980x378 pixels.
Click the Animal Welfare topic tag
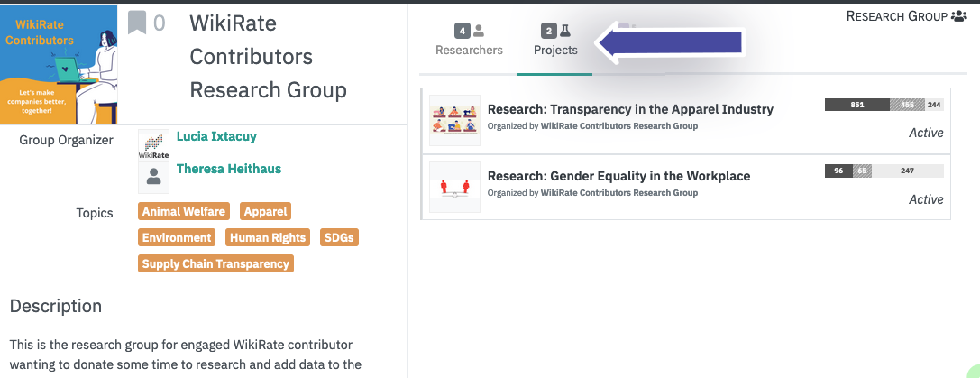point(184,211)
